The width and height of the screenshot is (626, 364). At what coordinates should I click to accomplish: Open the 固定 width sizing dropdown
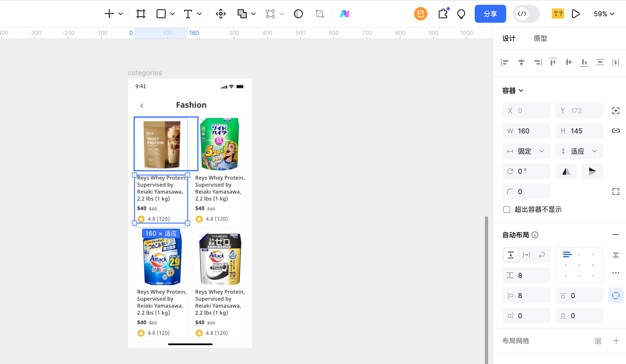point(526,151)
